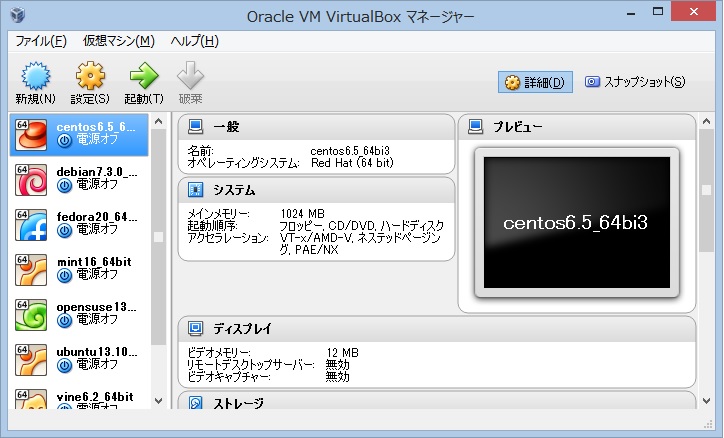
Task: Click the システム section header title
Action: click(234, 190)
